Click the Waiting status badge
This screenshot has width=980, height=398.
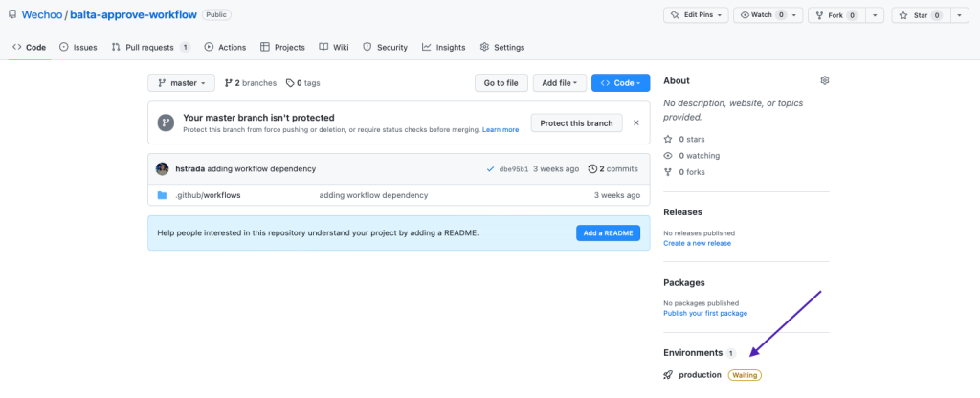(745, 375)
